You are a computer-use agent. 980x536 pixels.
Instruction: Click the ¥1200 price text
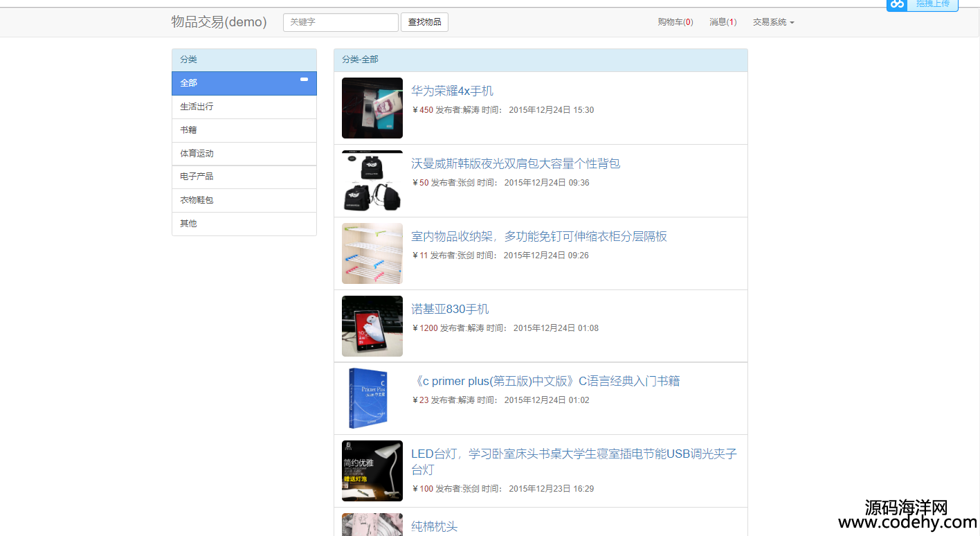tap(425, 328)
